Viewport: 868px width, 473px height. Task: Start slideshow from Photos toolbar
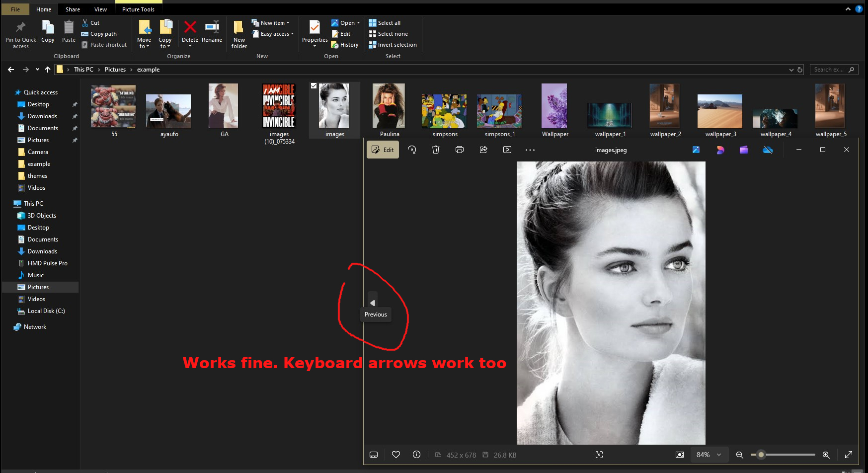(507, 150)
